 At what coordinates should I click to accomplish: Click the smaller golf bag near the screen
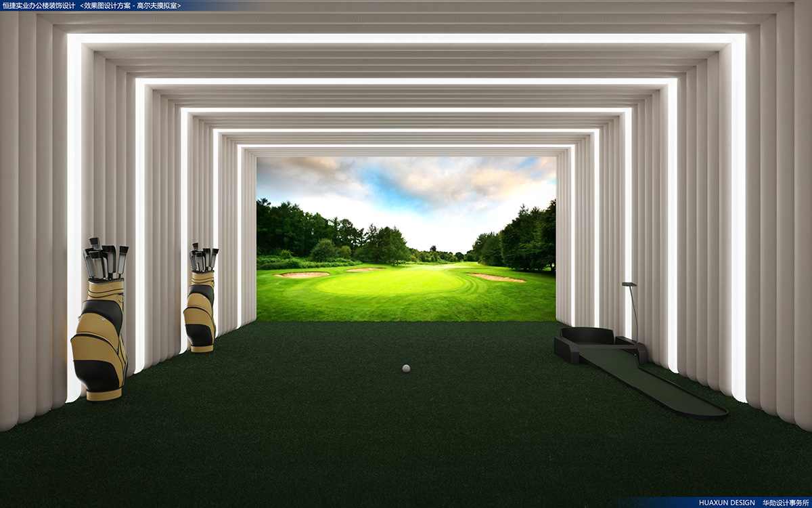pyautogui.click(x=200, y=310)
